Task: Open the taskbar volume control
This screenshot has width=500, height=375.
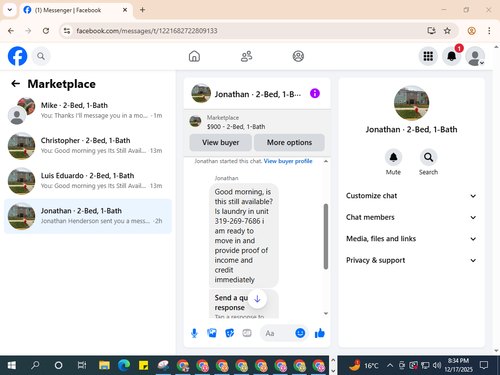Action: coord(437,366)
